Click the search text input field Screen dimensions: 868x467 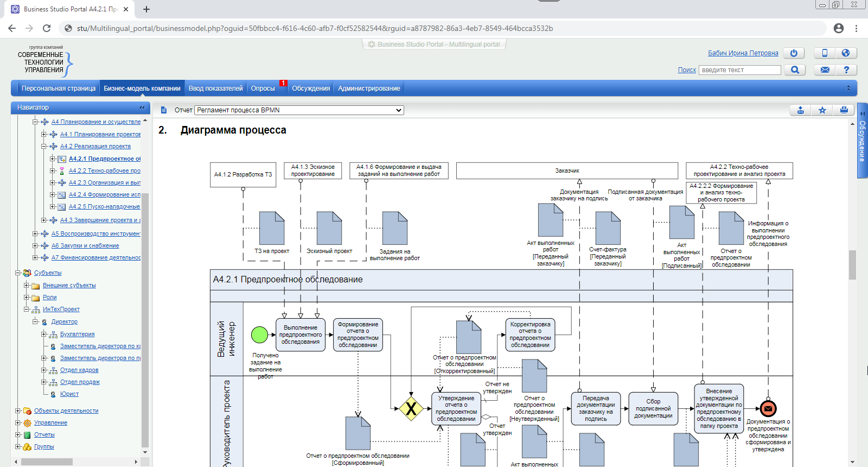tap(740, 70)
